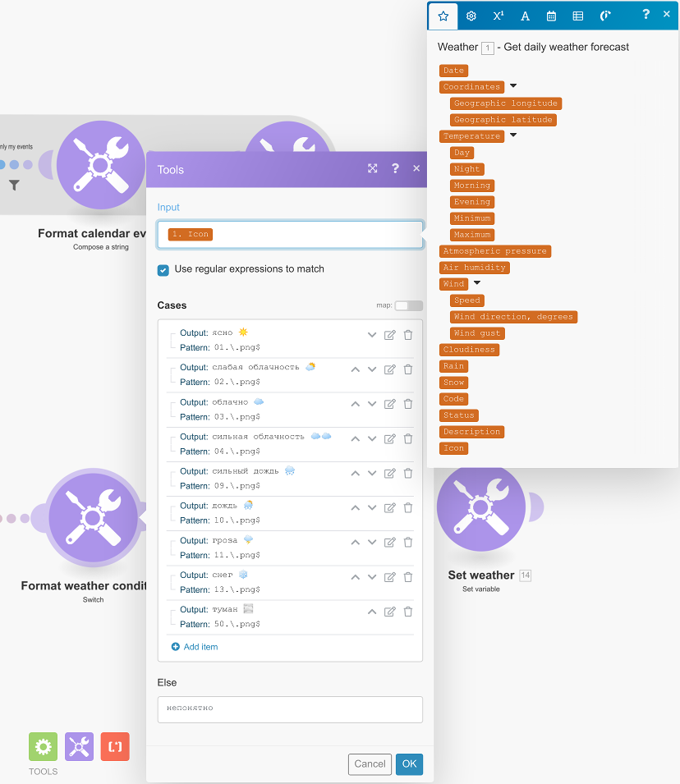Edit the ясно case item
This screenshot has width=680, height=784.
coord(390,335)
